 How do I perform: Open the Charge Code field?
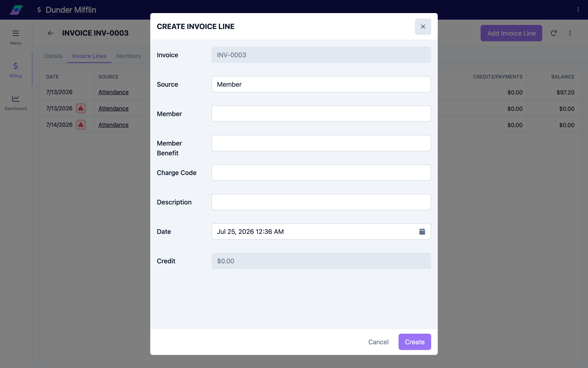[x=321, y=173]
